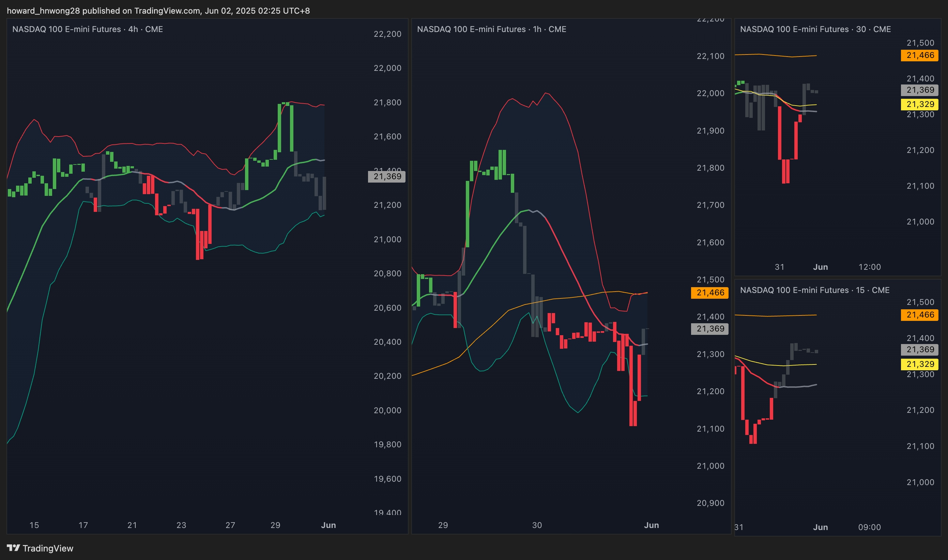Viewport: 948px width, 560px height.
Task: Click the 22,000 price level on 4h axis
Action: [x=387, y=68]
